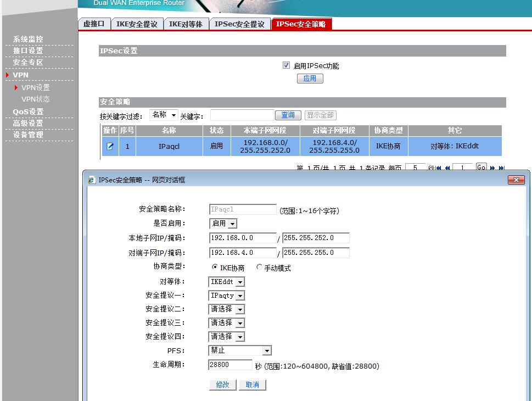Select the IPSec安全策略 tab
The image size is (532, 401).
tap(301, 24)
